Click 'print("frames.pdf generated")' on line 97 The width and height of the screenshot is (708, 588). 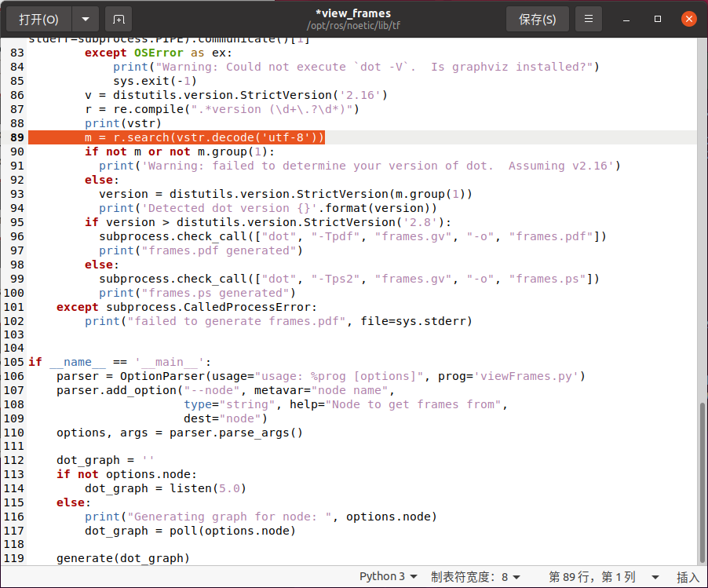(x=201, y=250)
